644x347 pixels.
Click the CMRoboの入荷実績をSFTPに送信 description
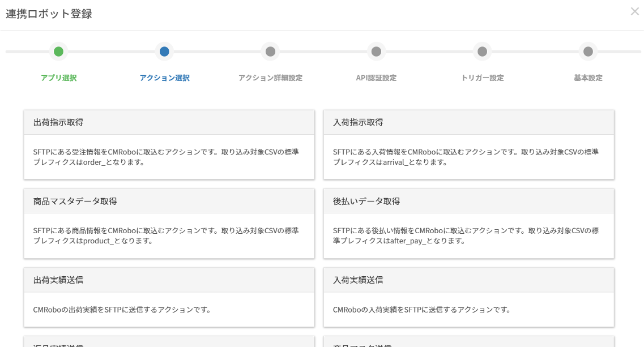pos(422,310)
